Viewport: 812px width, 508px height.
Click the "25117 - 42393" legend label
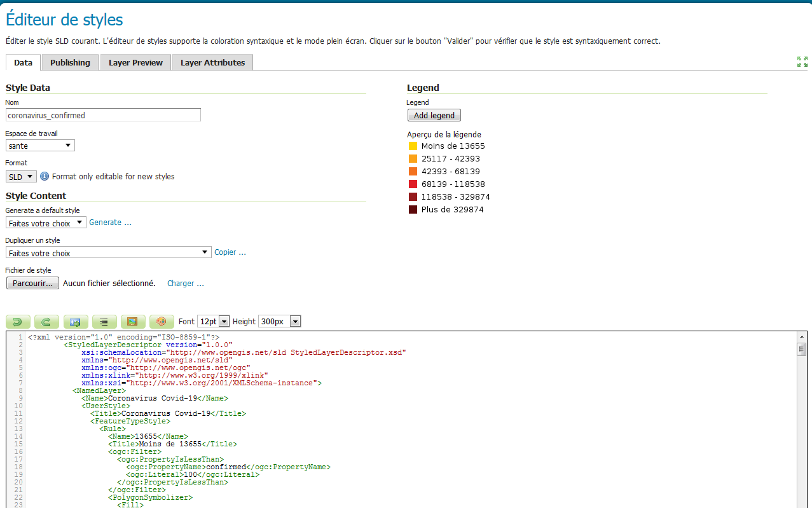(451, 159)
